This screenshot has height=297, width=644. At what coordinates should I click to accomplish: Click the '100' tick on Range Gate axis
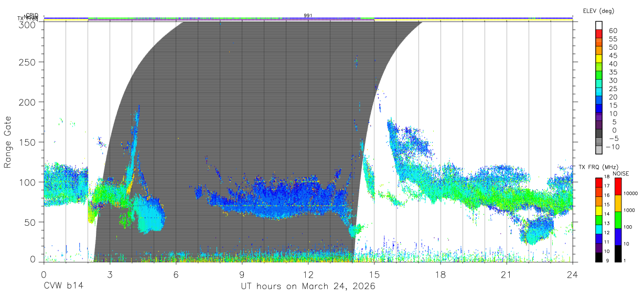point(27,182)
